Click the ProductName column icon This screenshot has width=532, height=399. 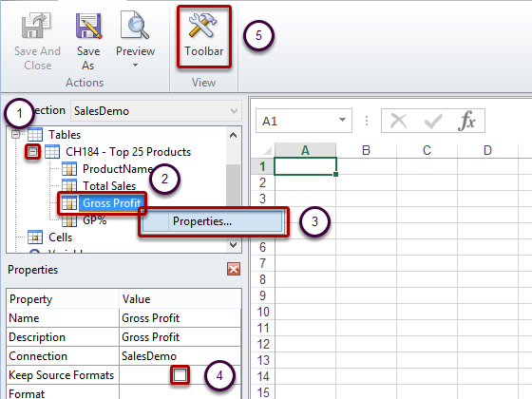(69, 169)
